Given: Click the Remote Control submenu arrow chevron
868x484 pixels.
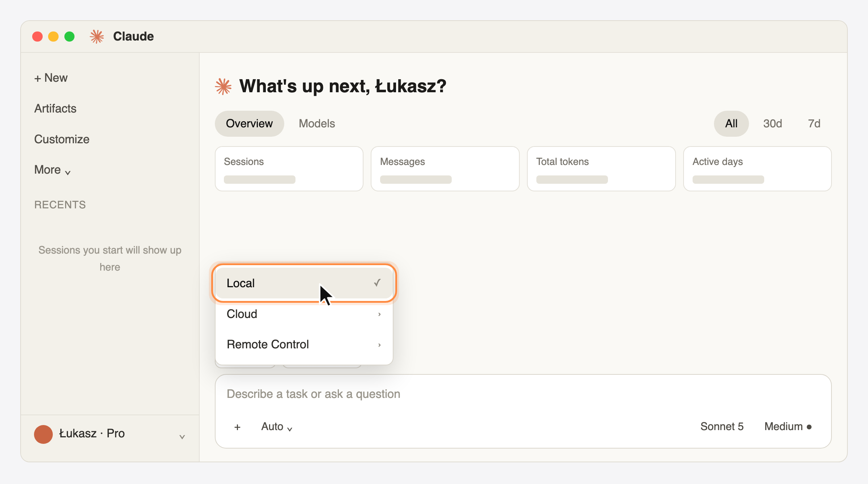Looking at the screenshot, I should tap(379, 345).
